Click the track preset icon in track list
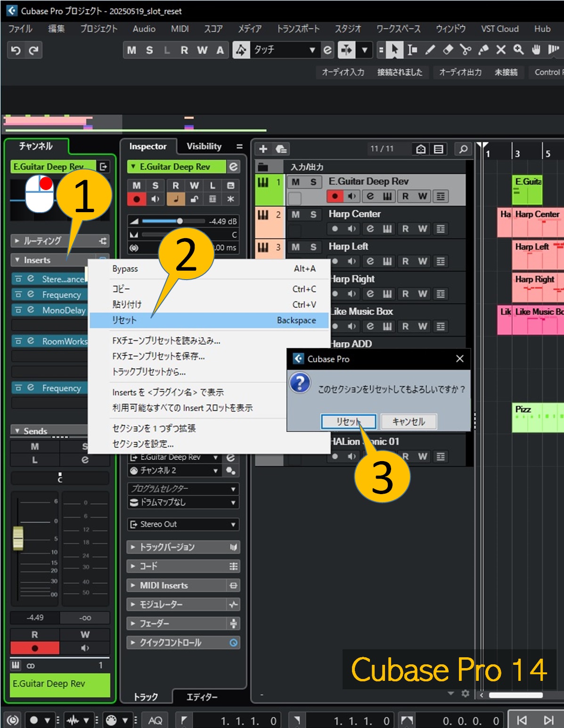The image size is (564, 728). pyautogui.click(x=281, y=149)
